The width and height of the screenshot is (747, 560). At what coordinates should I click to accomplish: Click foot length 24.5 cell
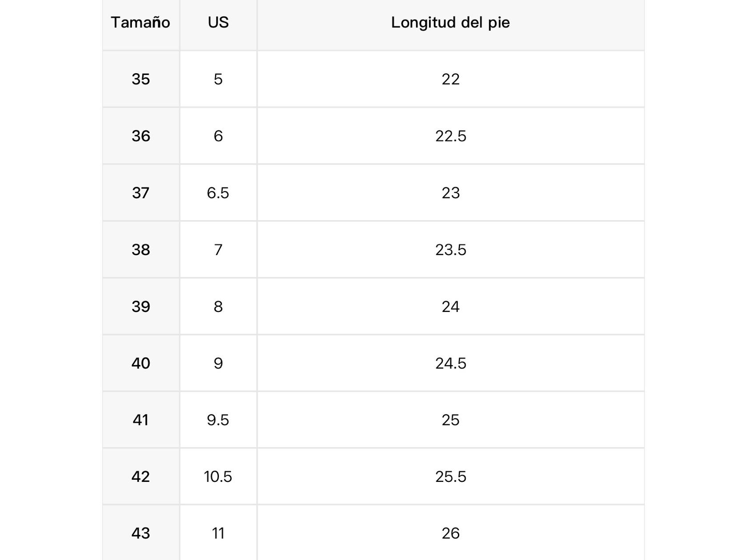point(450,363)
